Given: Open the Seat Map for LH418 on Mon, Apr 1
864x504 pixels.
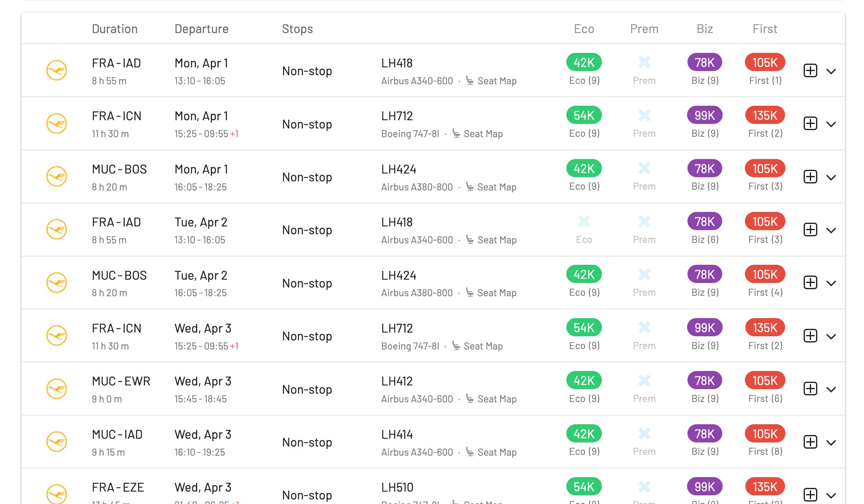Looking at the screenshot, I should coord(496,81).
